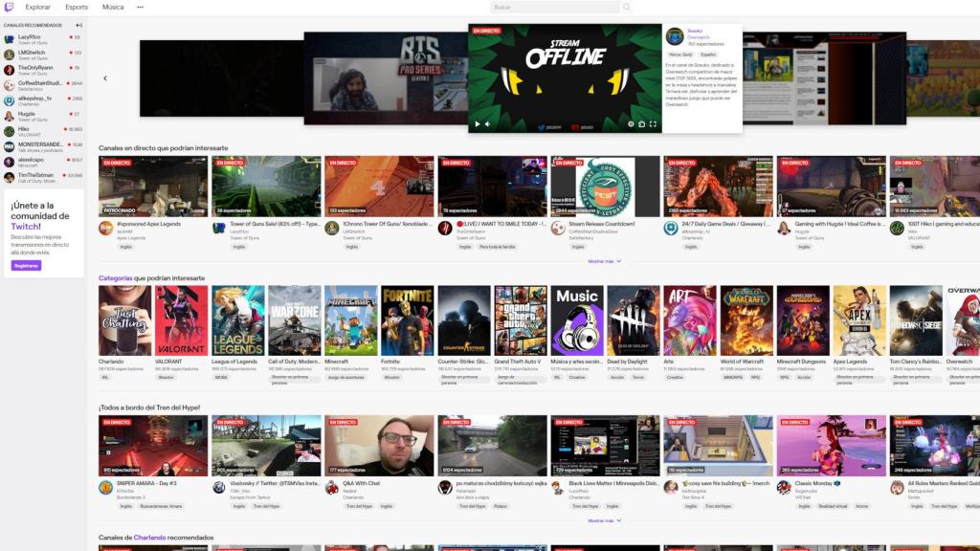Go to previous carousel stream arrow
The width and height of the screenshot is (980, 551).
pyautogui.click(x=105, y=78)
